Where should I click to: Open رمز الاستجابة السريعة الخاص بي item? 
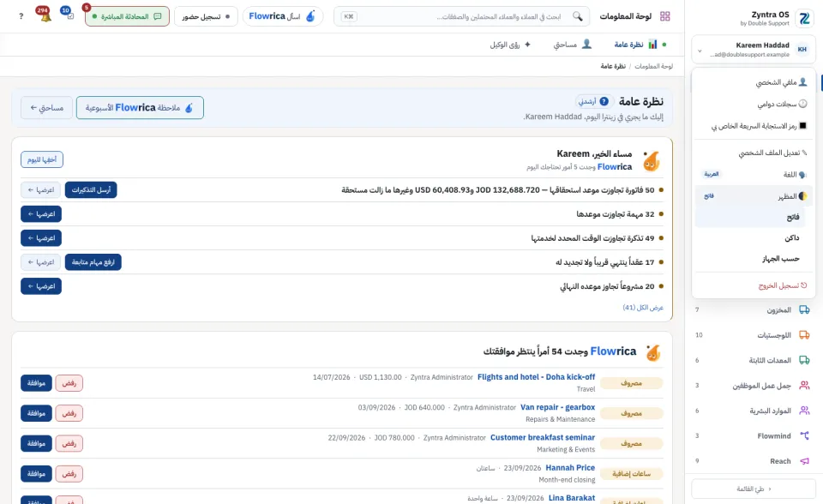coord(754,126)
